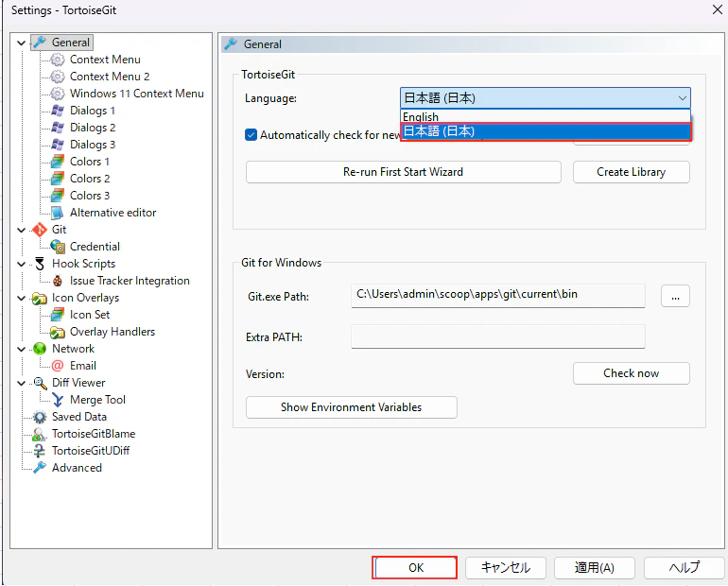Click the Icon Set icon

58,315
